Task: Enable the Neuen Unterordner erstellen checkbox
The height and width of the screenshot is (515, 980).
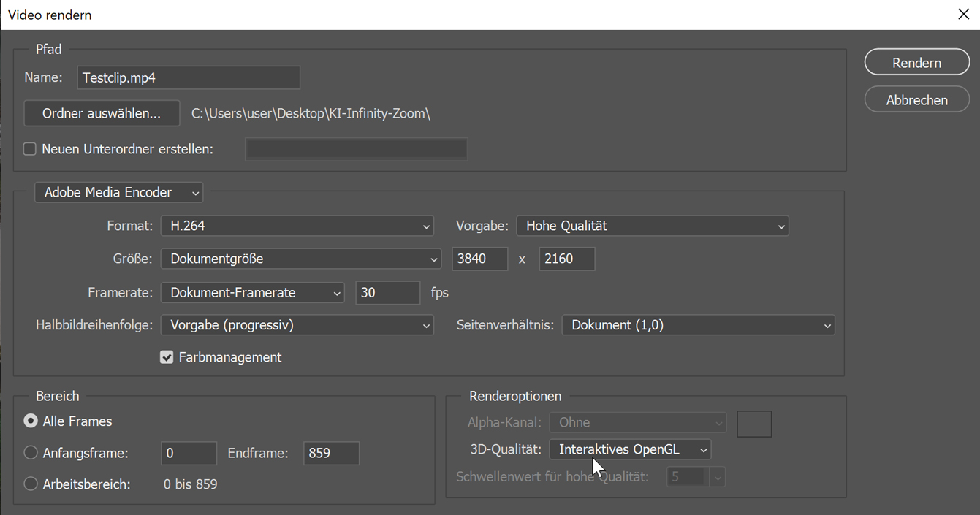Action: tap(30, 149)
